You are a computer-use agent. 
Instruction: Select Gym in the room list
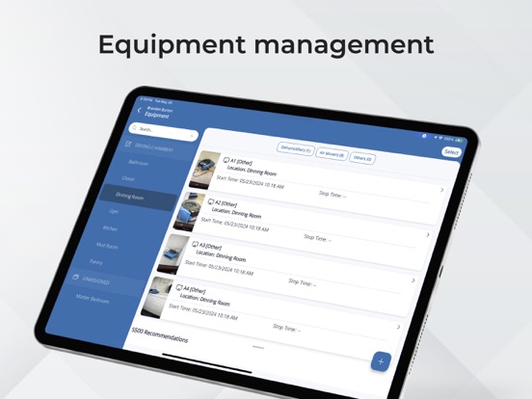click(114, 211)
